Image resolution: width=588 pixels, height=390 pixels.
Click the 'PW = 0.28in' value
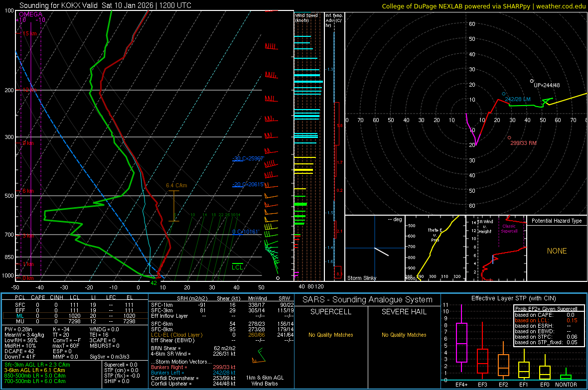18,329
